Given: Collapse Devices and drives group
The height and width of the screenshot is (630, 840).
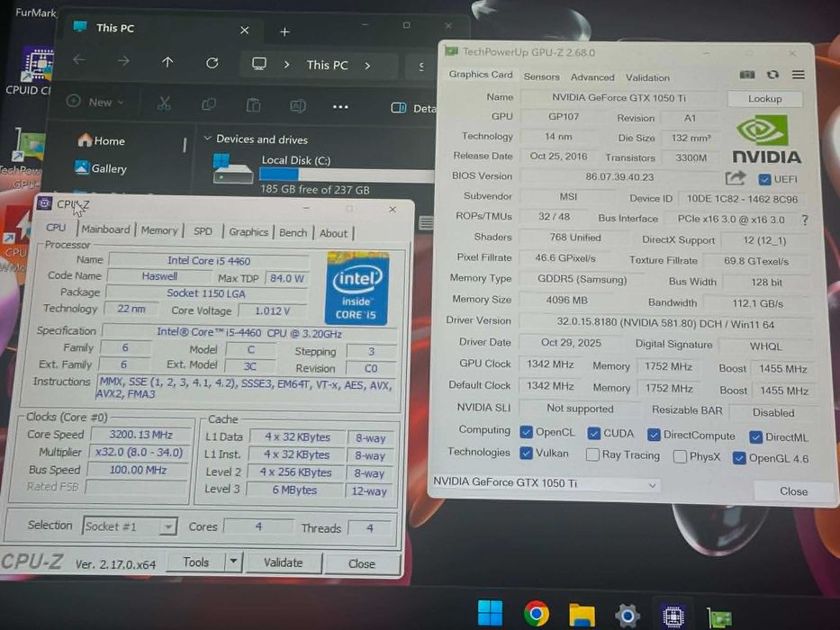Looking at the screenshot, I should click(x=207, y=139).
